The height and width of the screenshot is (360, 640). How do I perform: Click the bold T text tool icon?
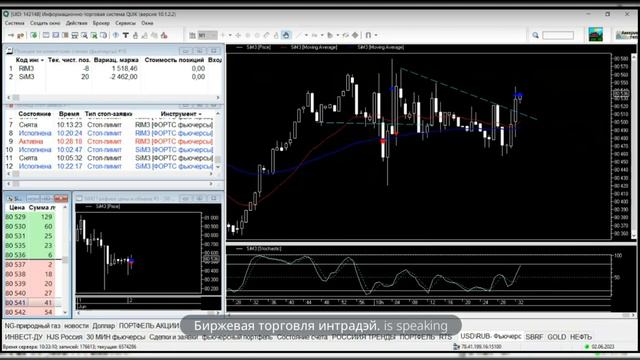tap(126, 36)
